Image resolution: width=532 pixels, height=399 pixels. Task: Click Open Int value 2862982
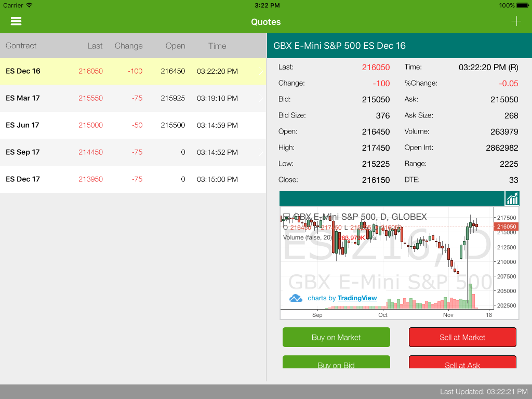point(502,148)
